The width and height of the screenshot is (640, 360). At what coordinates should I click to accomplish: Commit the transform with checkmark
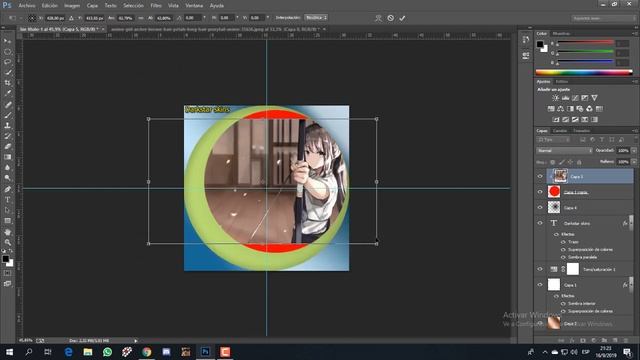[x=402, y=18]
